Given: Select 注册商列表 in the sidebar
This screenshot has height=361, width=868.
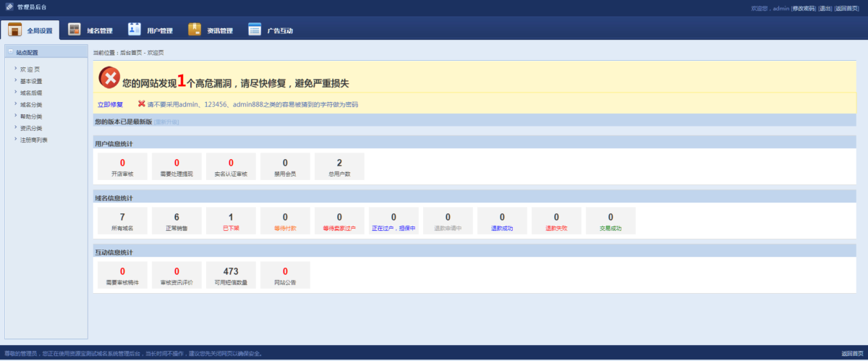Looking at the screenshot, I should (x=34, y=140).
